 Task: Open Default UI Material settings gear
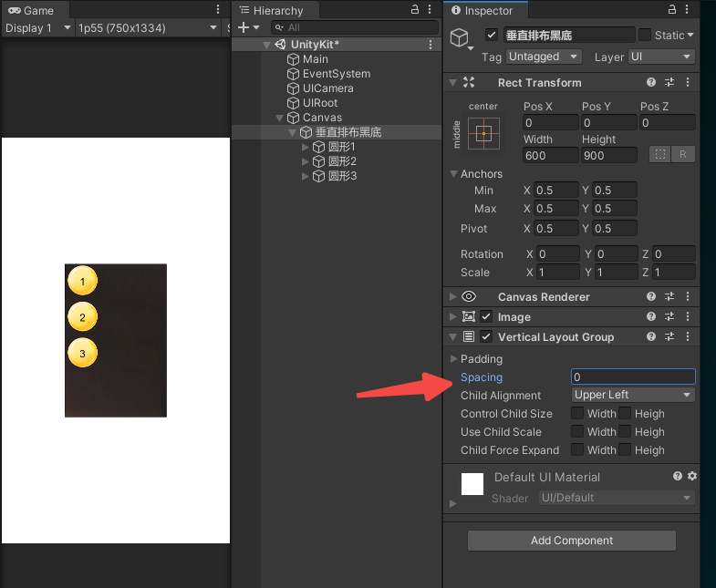click(692, 476)
